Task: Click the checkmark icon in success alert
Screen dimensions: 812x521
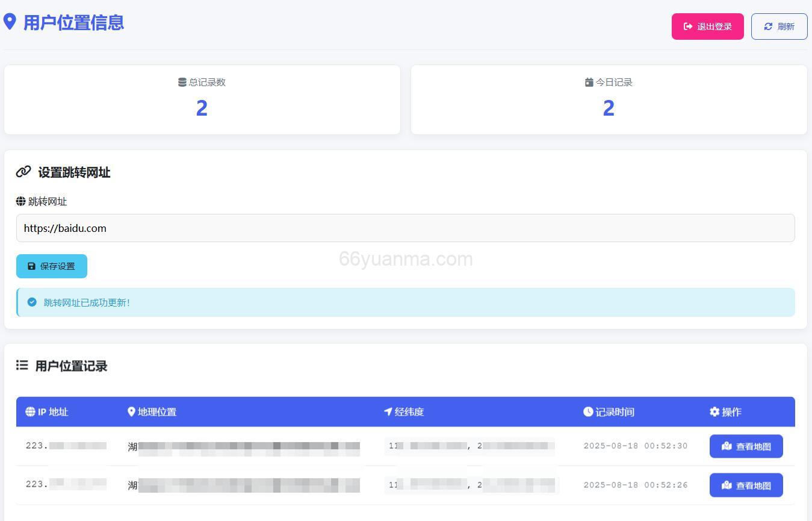Action: pos(32,302)
